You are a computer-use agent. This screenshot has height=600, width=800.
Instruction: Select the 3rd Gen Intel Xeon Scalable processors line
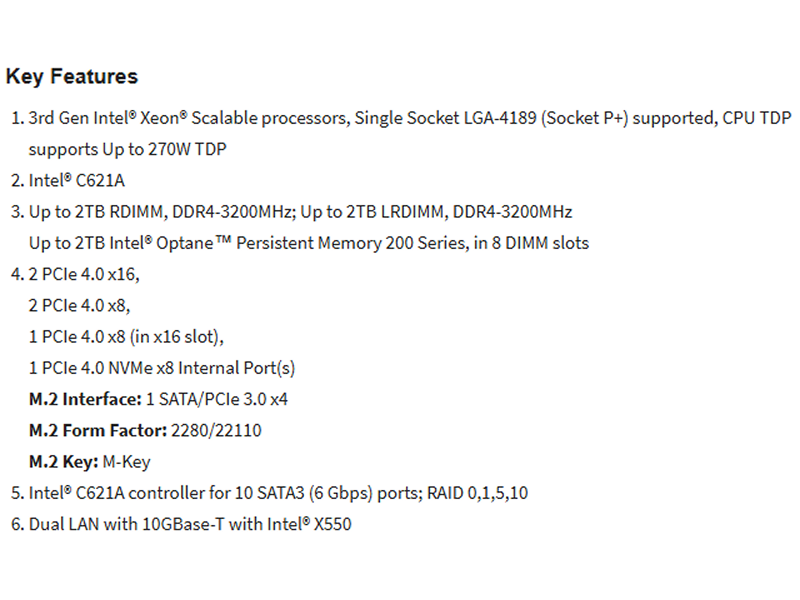410,118
